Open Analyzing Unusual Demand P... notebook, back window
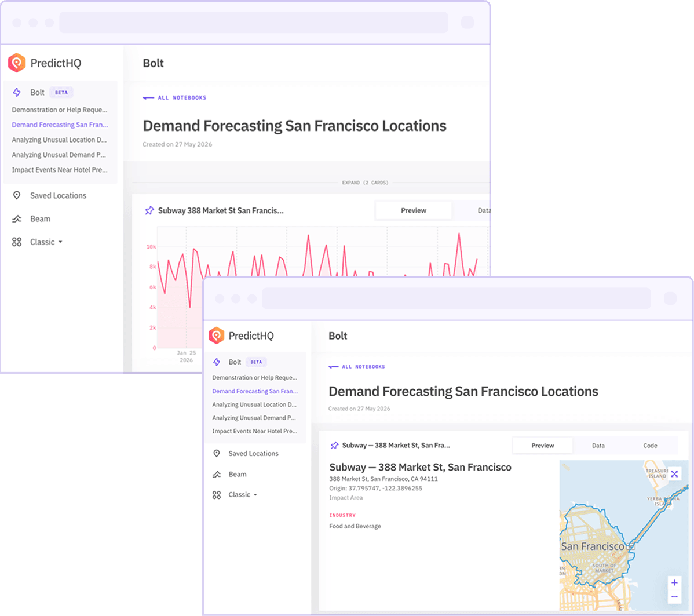 [59, 155]
